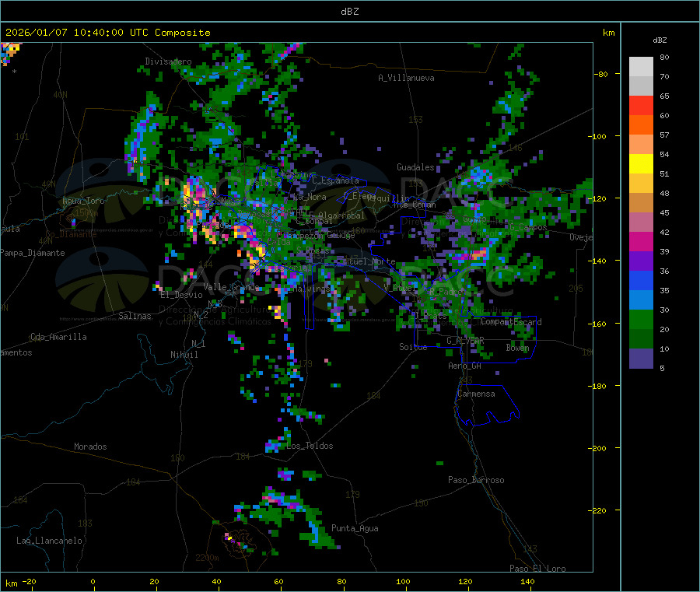Click the 'Paso_El_Loro' label

pyautogui.click(x=537, y=569)
